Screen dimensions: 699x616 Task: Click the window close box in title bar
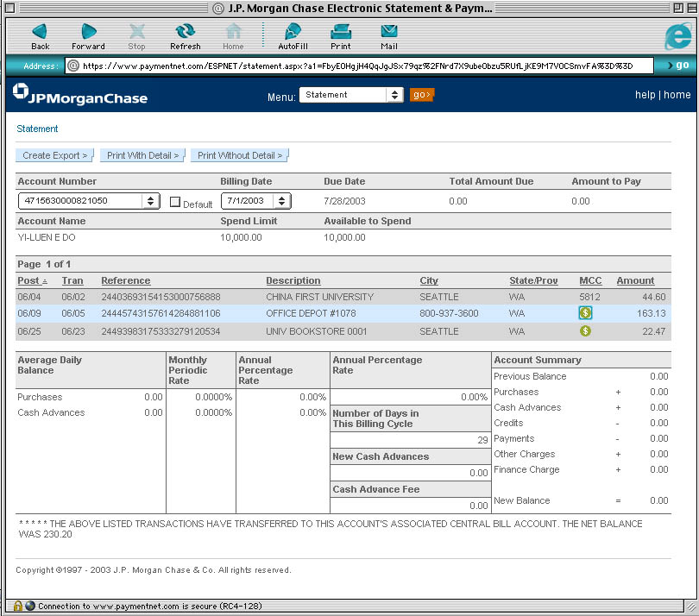[9, 8]
